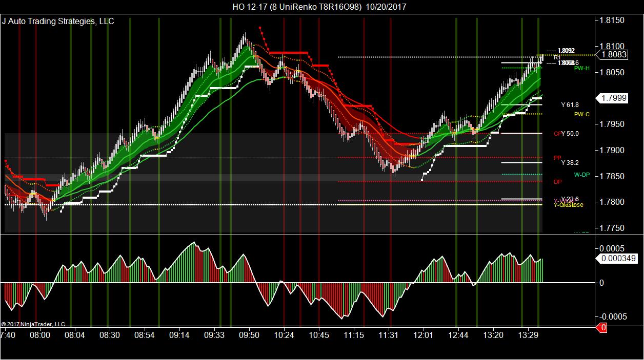Click the 13:29 time axis label
The image size is (644, 360).
528,335
